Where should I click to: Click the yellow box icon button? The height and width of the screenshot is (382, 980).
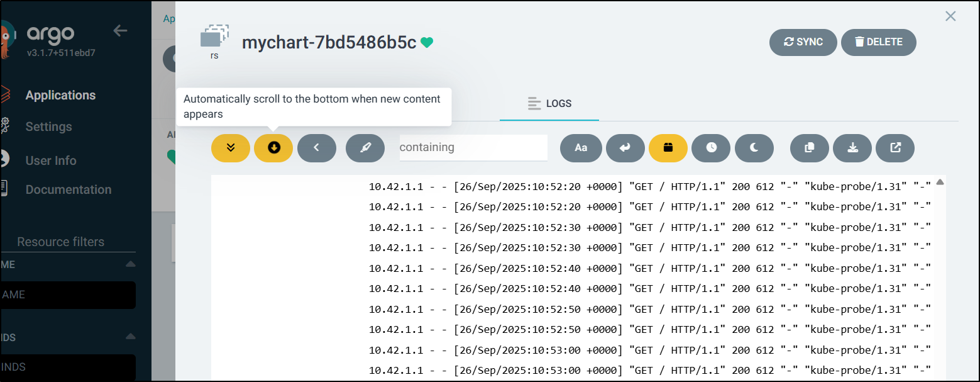coord(668,148)
